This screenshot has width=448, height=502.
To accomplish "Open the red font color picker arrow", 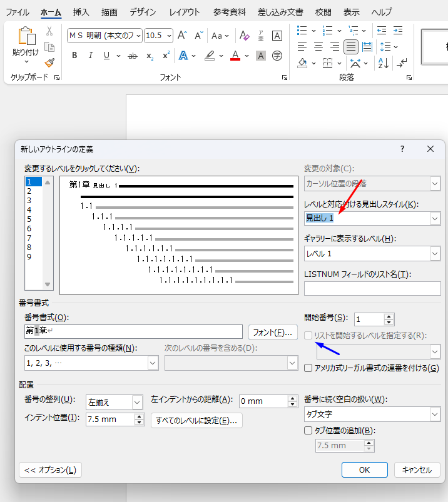I will pyautogui.click(x=247, y=56).
